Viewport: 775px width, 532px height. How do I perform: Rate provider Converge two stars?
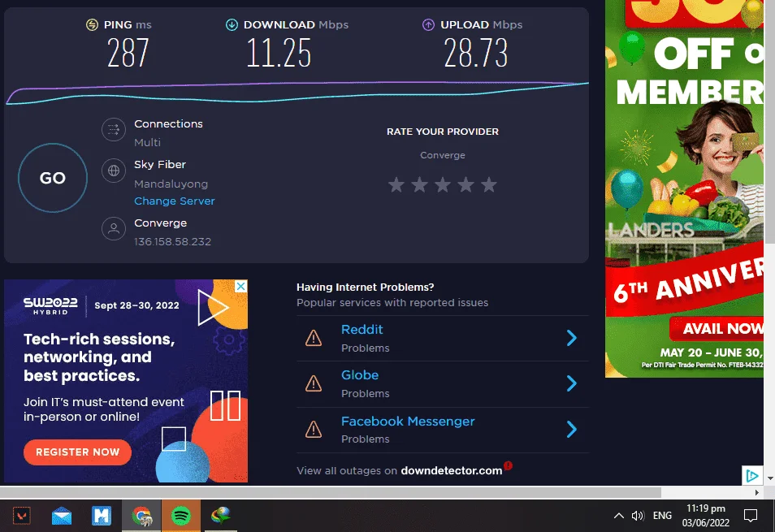(x=419, y=184)
